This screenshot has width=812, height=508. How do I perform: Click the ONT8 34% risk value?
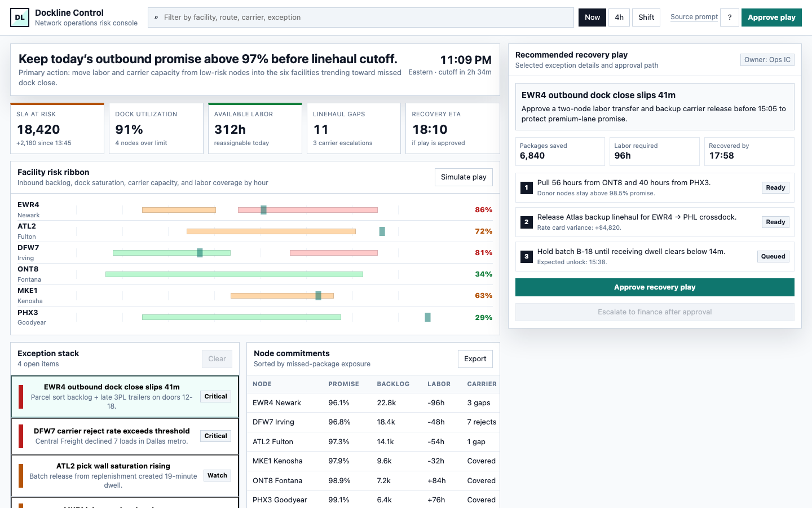(x=483, y=274)
